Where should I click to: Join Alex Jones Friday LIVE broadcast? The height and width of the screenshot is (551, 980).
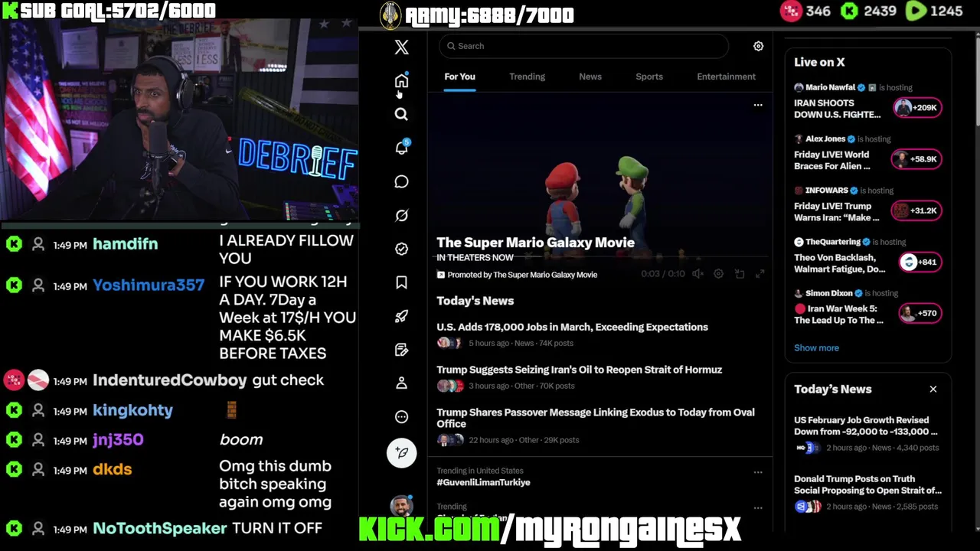click(831, 160)
